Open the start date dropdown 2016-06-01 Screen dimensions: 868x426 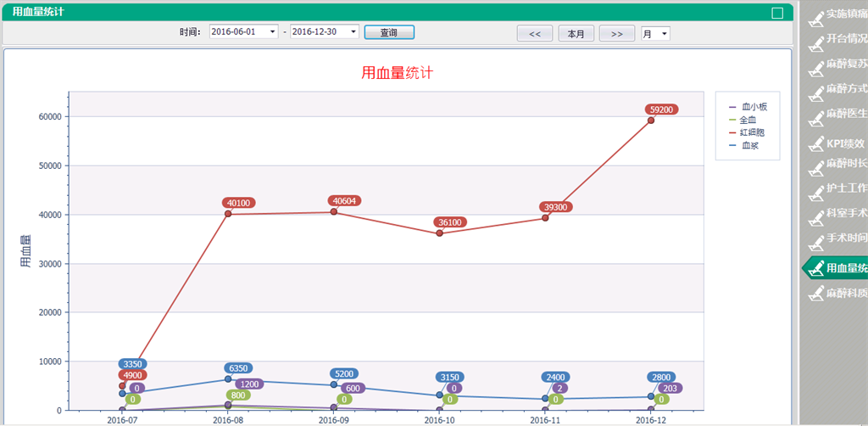point(272,32)
